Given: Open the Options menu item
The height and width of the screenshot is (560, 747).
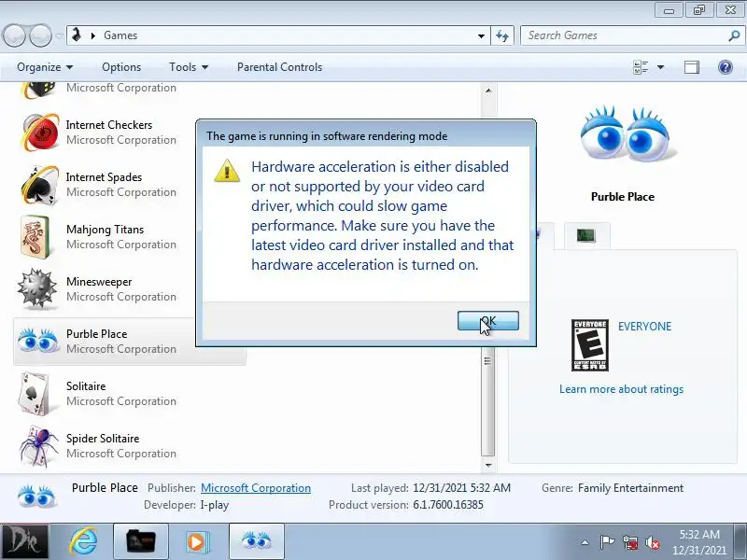Looking at the screenshot, I should (121, 67).
